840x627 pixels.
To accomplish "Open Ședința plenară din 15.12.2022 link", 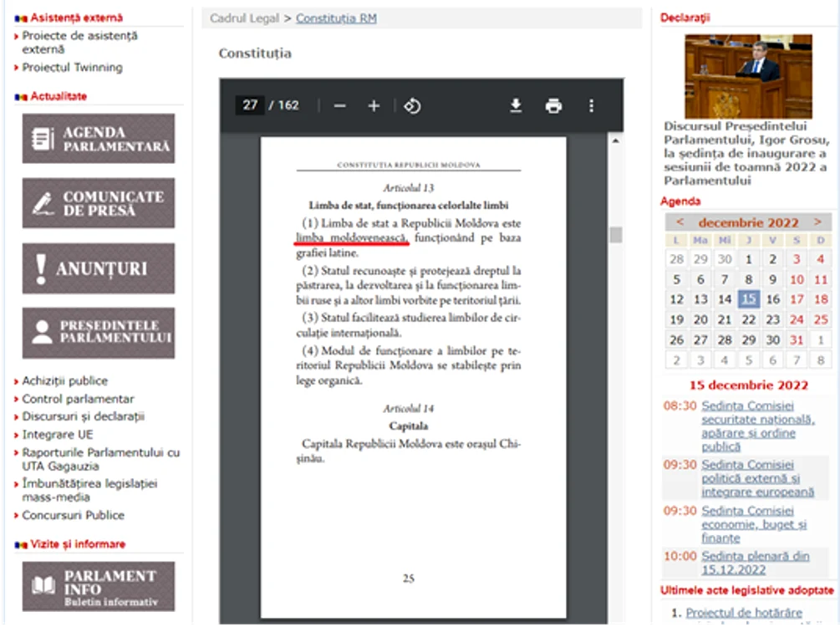I will coord(756,563).
